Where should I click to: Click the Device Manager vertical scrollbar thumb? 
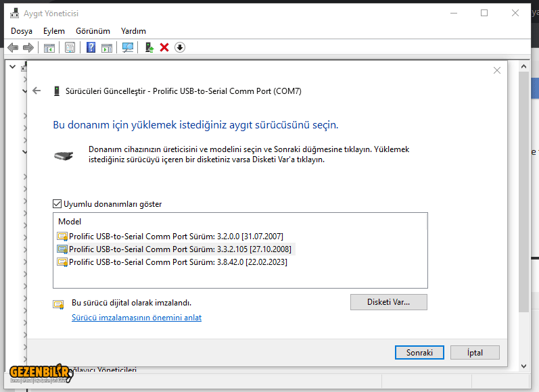pyautogui.click(x=523, y=192)
